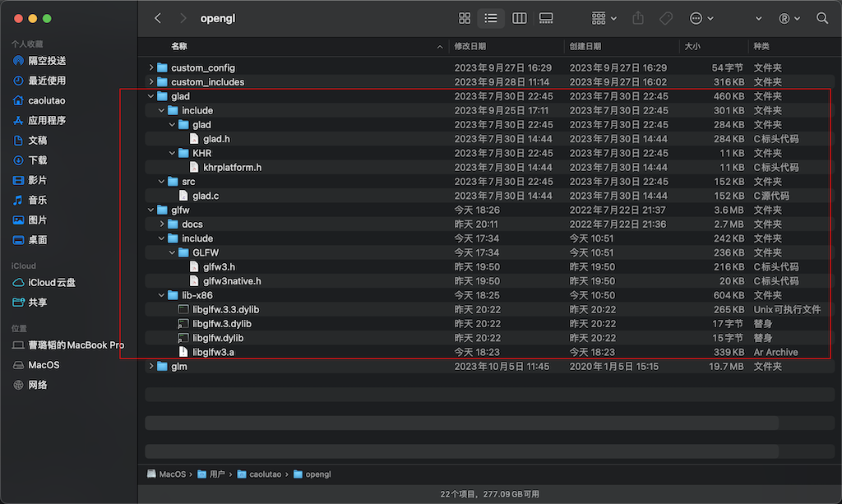The height and width of the screenshot is (504, 842).
Task: Switch to column view
Action: point(520,18)
